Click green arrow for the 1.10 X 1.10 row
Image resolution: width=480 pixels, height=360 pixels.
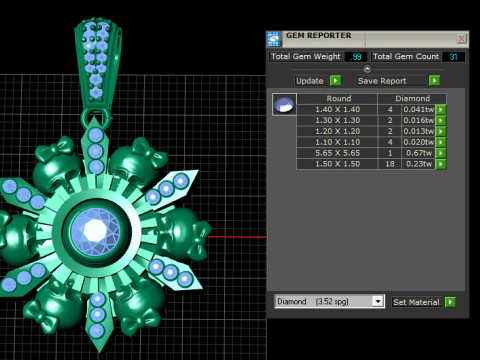[x=441, y=142]
